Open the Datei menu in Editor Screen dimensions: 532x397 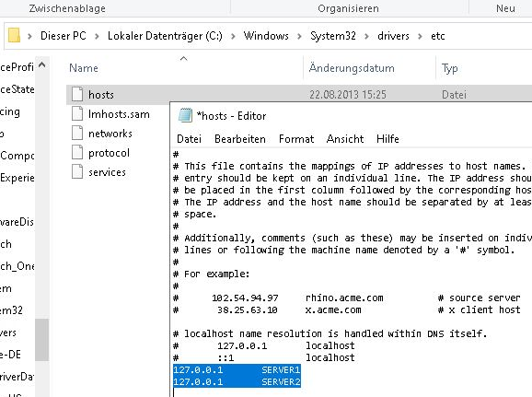189,139
